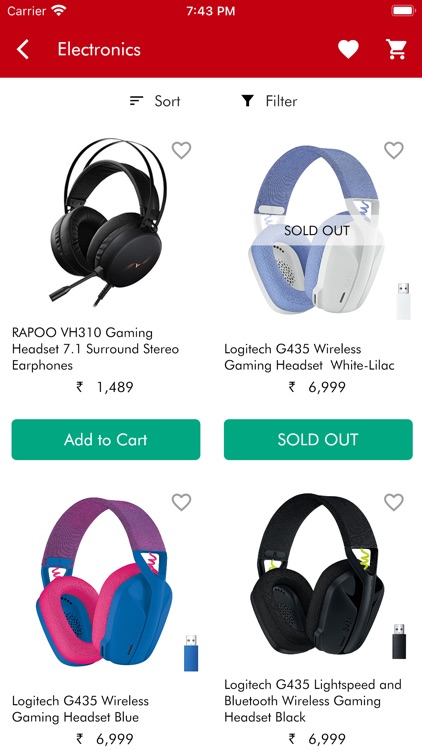
Task: Favorite the Logitech G435 Blue headset
Action: pyautogui.click(x=181, y=502)
